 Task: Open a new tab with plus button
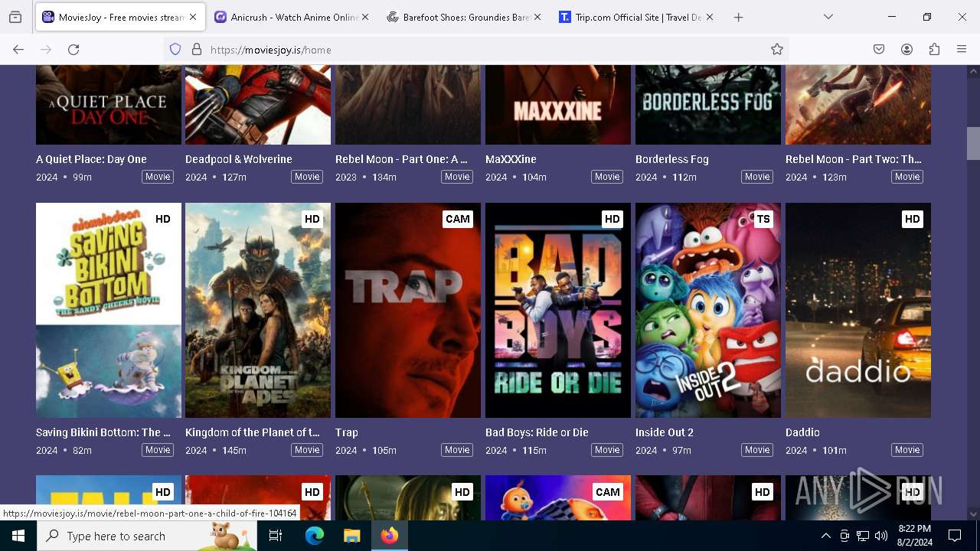coord(738,17)
